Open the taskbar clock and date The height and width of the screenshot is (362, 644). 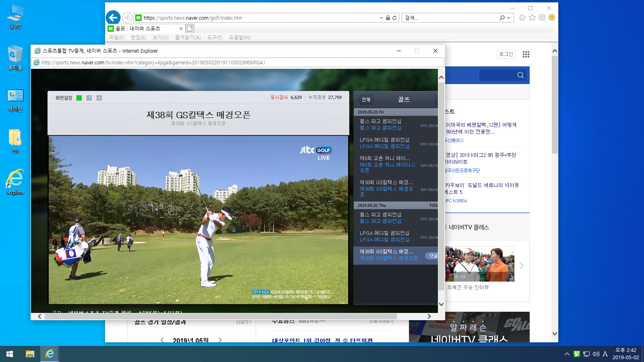click(x=625, y=354)
